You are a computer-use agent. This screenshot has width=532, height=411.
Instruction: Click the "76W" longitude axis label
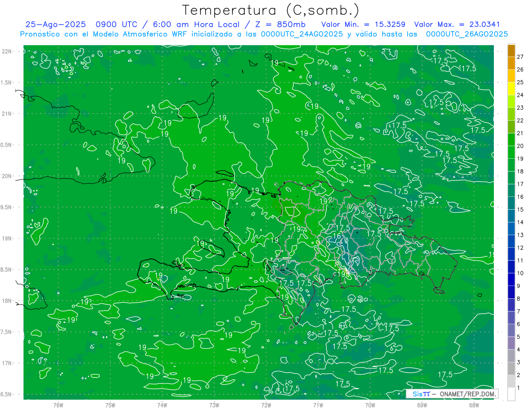click(58, 405)
